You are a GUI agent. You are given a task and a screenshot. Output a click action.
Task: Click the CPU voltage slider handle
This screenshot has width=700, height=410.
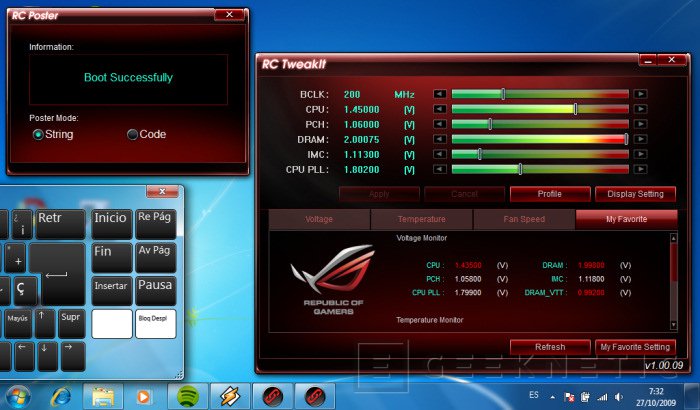tap(575, 109)
